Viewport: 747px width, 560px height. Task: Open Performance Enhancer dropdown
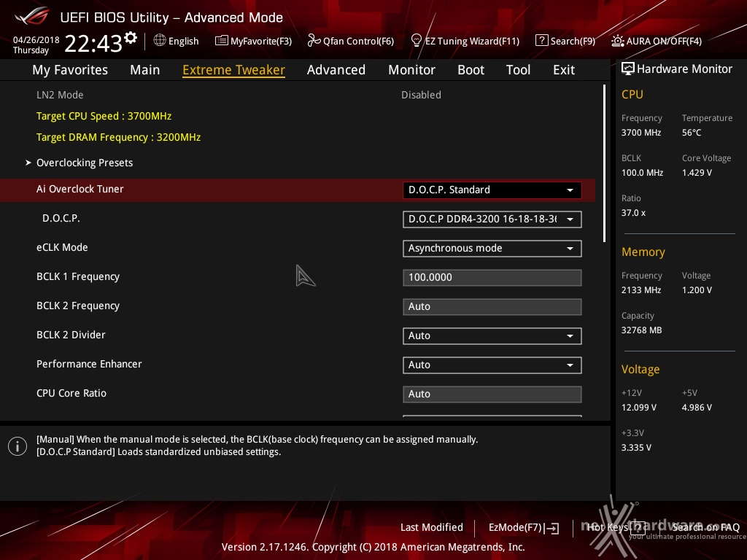coord(492,365)
